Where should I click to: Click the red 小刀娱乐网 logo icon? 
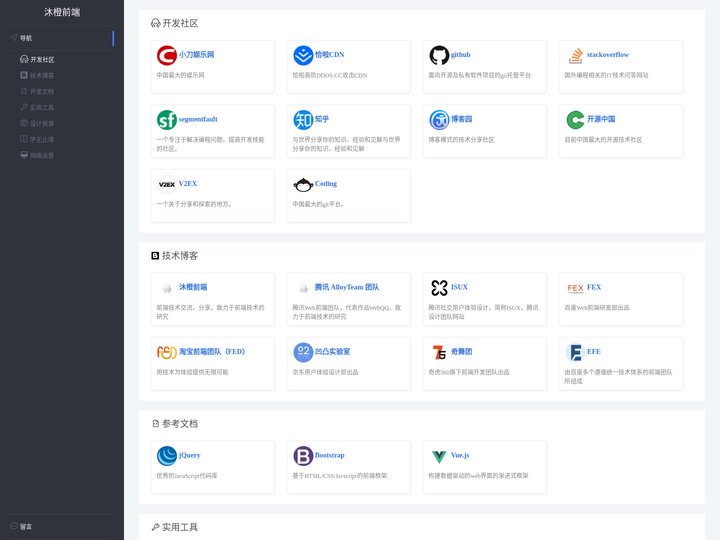coord(167,56)
